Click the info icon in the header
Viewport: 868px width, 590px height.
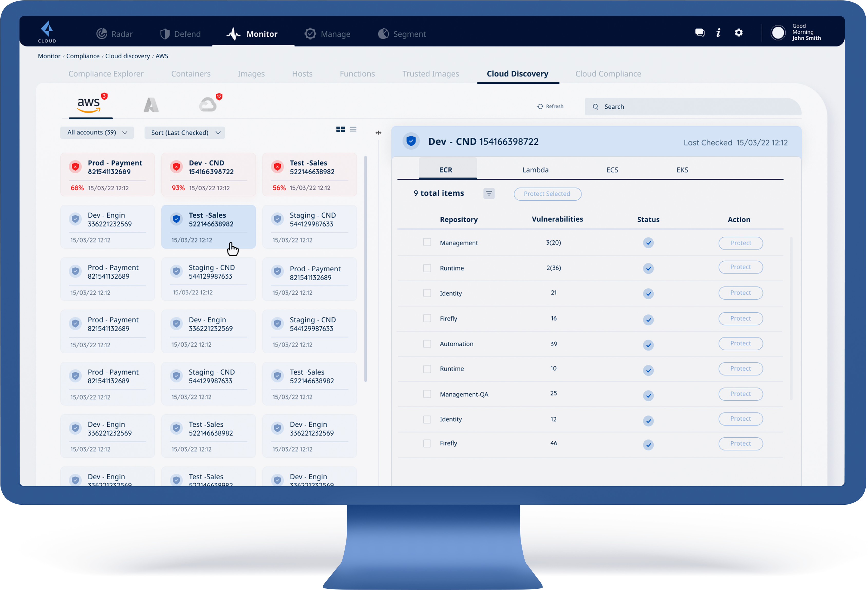(x=718, y=33)
